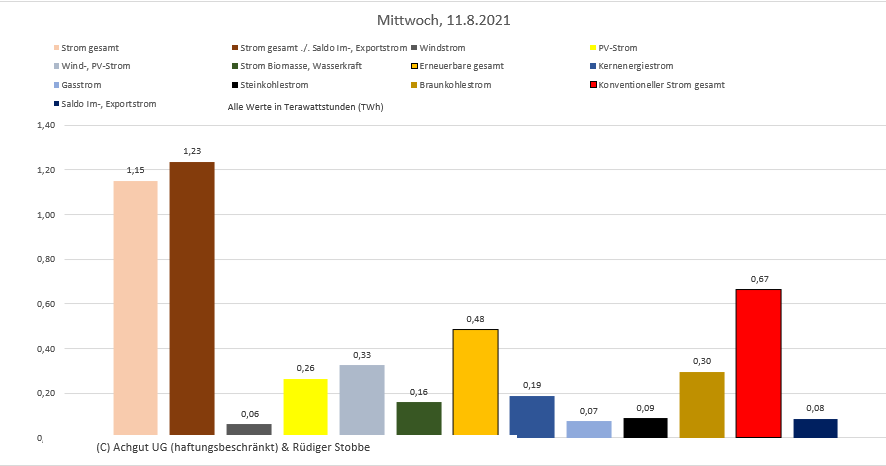Screen dimensions: 886x466
Task: Click the 0,33 data label
Action: (x=361, y=355)
